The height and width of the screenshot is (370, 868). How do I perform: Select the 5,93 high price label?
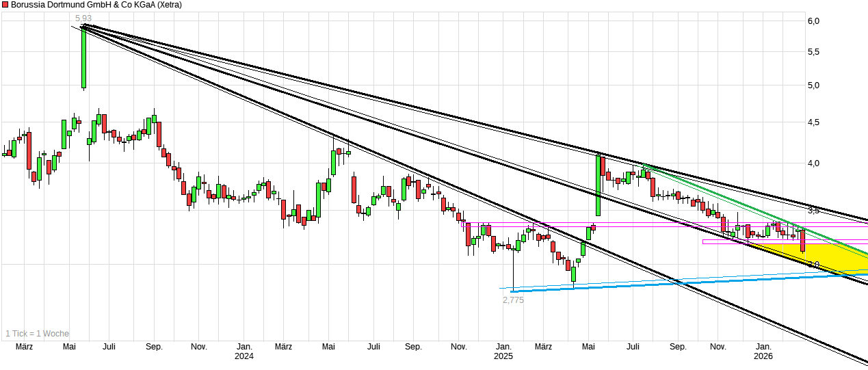(x=83, y=18)
